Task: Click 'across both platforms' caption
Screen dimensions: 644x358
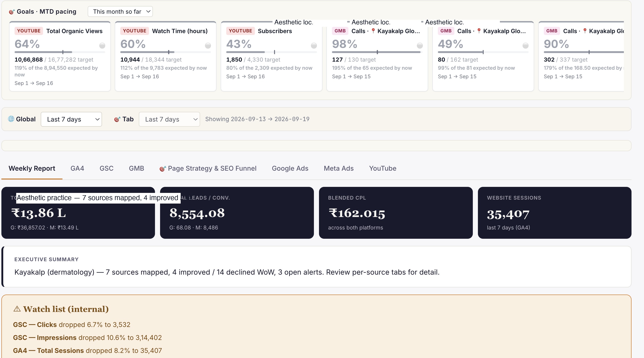Action: pos(356,228)
